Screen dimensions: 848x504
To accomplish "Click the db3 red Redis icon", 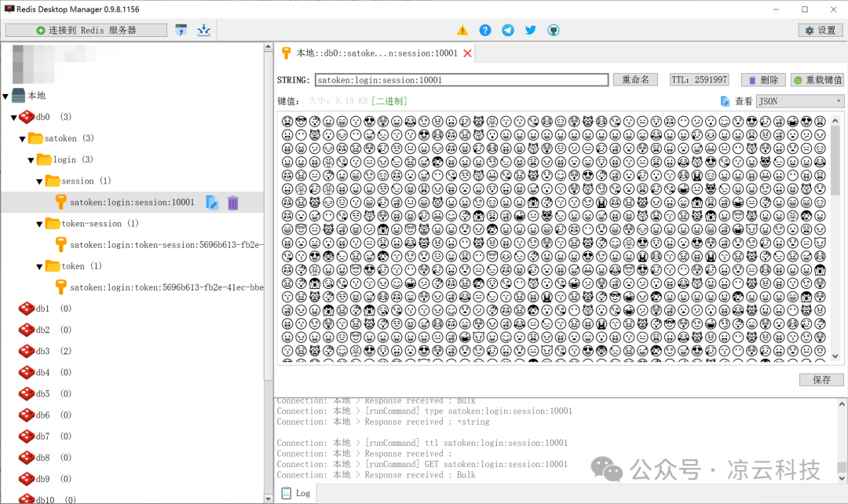I will (27, 351).
